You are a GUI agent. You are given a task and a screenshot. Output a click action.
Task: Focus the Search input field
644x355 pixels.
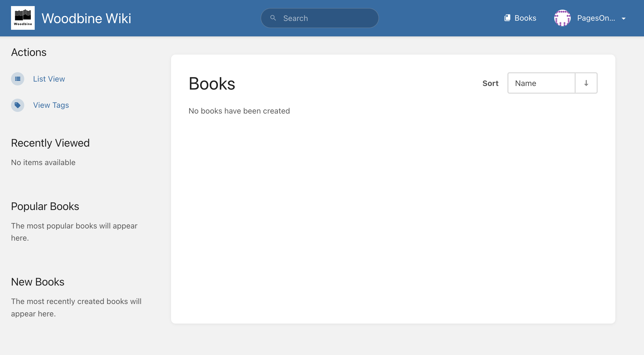320,18
